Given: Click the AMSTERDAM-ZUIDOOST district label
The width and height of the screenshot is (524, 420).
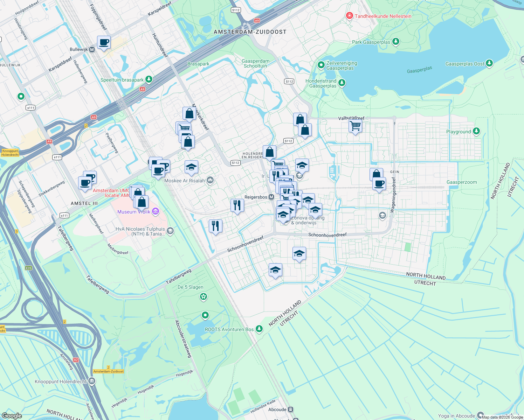Looking at the screenshot, I should 250,32.
